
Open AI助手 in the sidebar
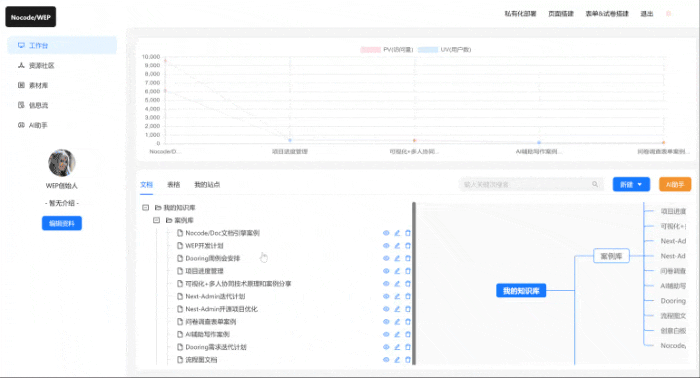click(x=62, y=125)
